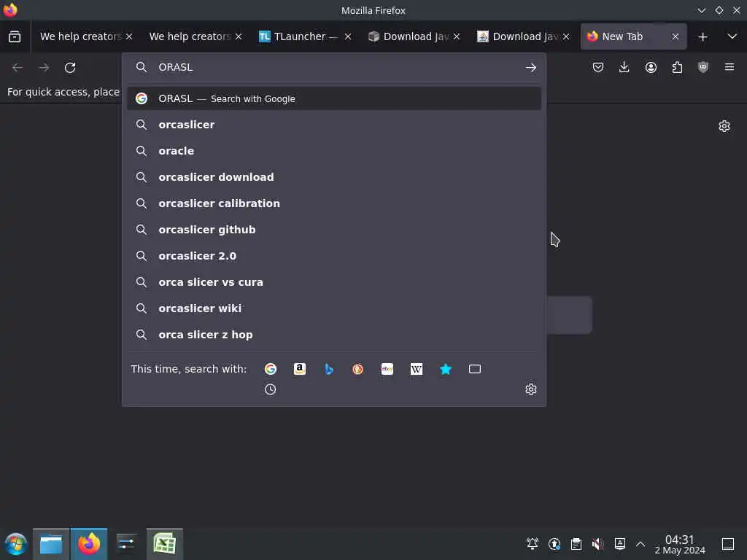Pick orcaslicer download suggestion

(x=334, y=177)
